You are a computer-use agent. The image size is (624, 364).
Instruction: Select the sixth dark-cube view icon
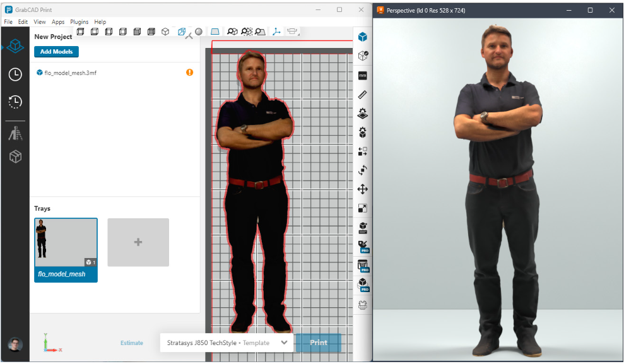tap(151, 32)
